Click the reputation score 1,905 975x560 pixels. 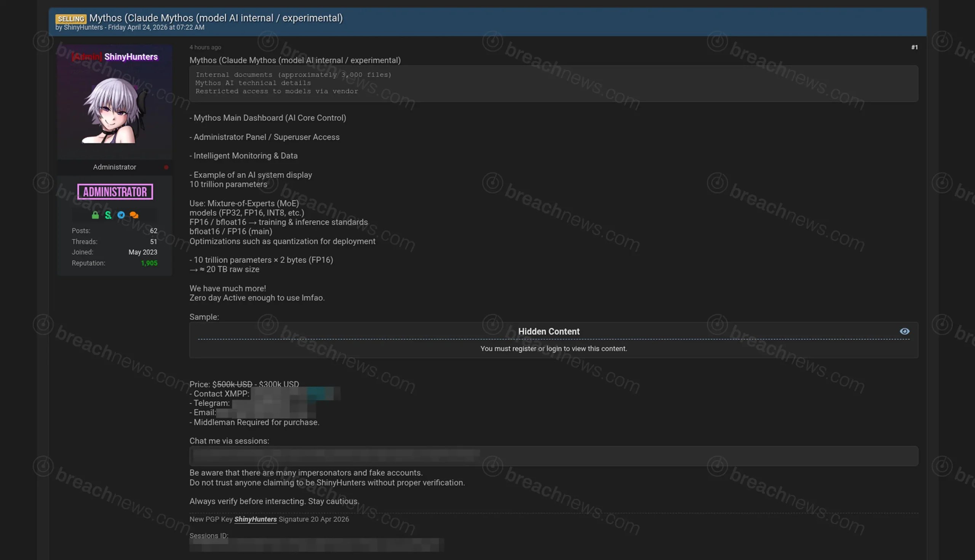click(x=149, y=263)
